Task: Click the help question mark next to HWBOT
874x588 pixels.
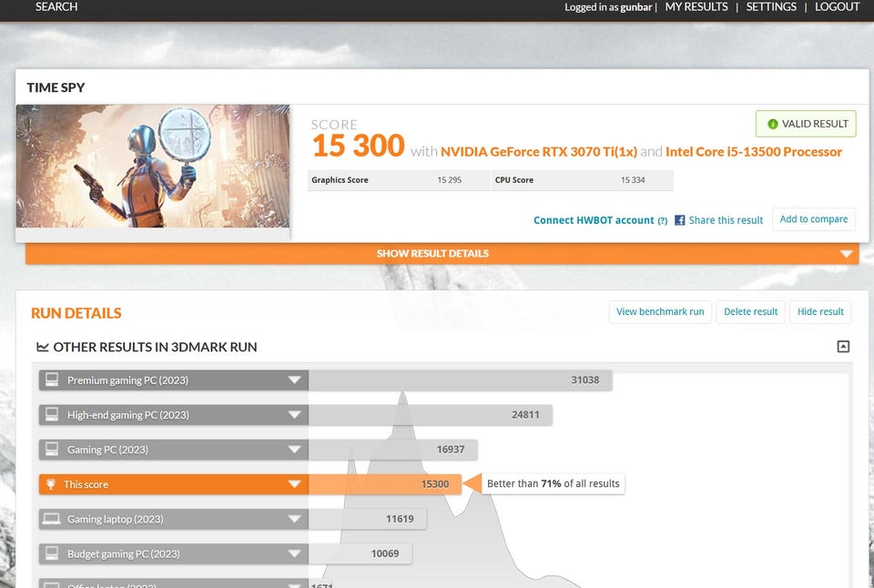Action: (x=663, y=220)
